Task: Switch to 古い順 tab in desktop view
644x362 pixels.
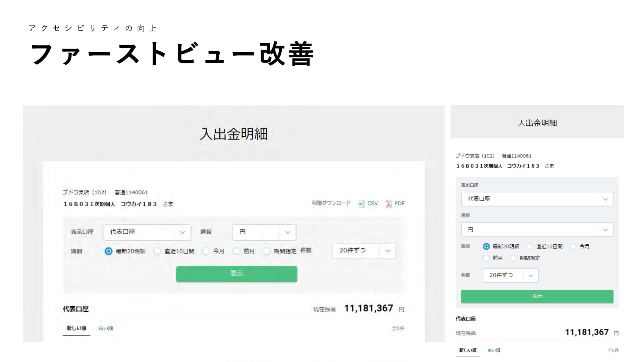Action: pyautogui.click(x=106, y=328)
